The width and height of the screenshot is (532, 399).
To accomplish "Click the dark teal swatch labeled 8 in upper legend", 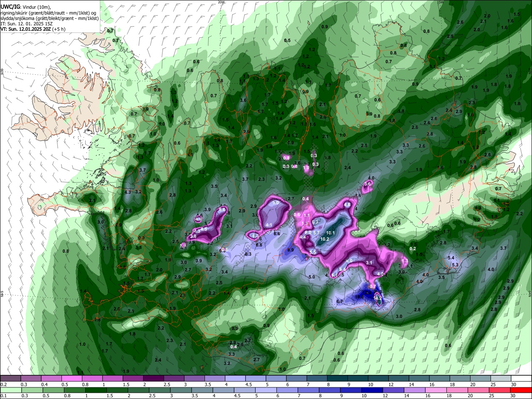I will point(337,378).
